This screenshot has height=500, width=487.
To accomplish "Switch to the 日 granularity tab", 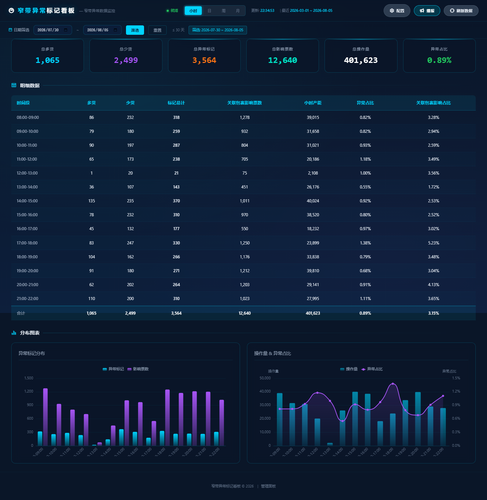I will click(209, 11).
